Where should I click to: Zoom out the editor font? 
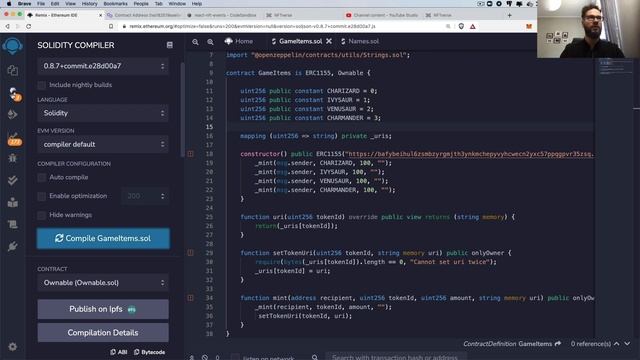tap(196, 42)
